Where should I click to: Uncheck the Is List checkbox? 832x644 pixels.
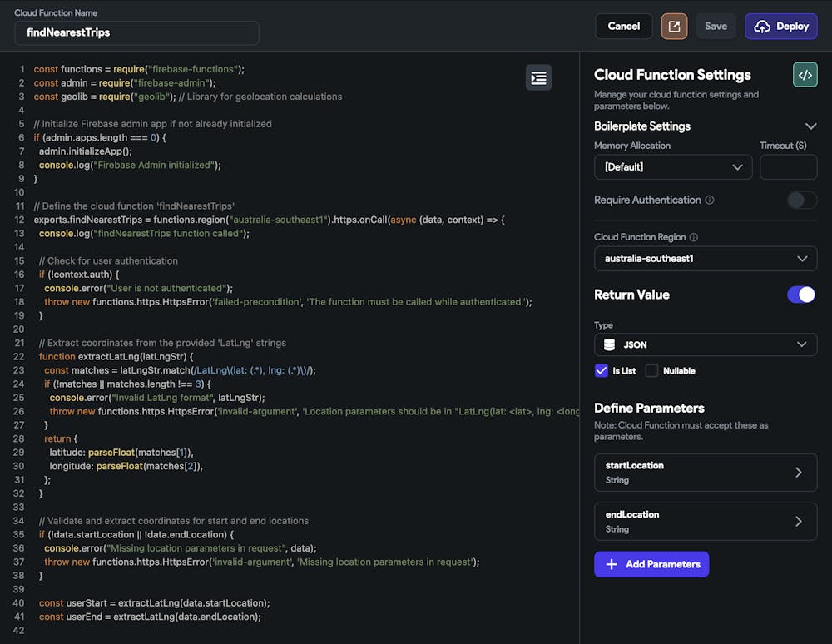tap(602, 371)
